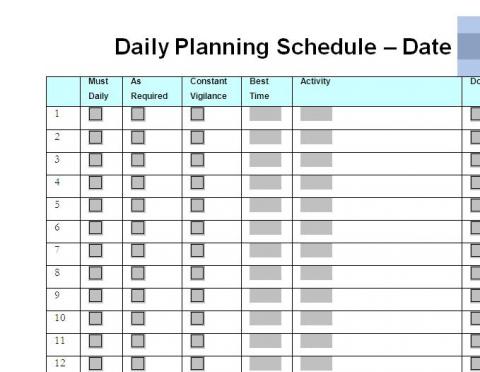Toggle the Constant Vigilance checkbox in row 3
Image resolution: width=480 pixels, height=372 pixels.
[197, 160]
